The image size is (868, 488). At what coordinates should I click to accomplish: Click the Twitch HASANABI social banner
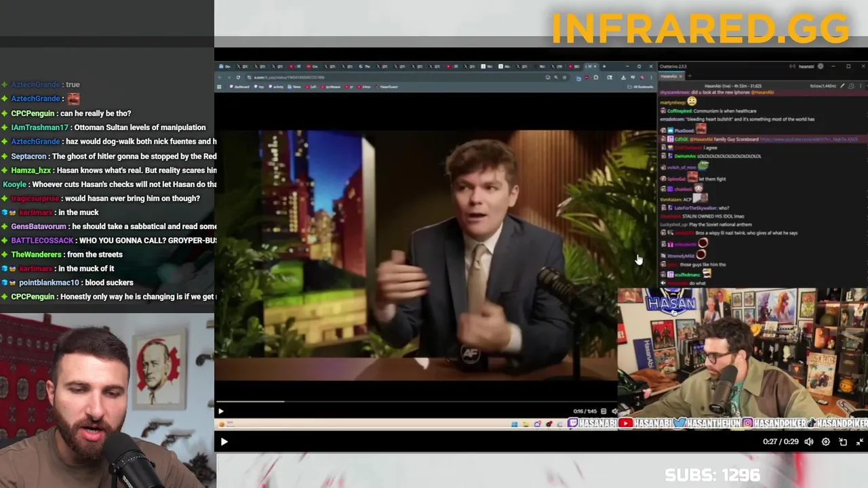pos(593,424)
